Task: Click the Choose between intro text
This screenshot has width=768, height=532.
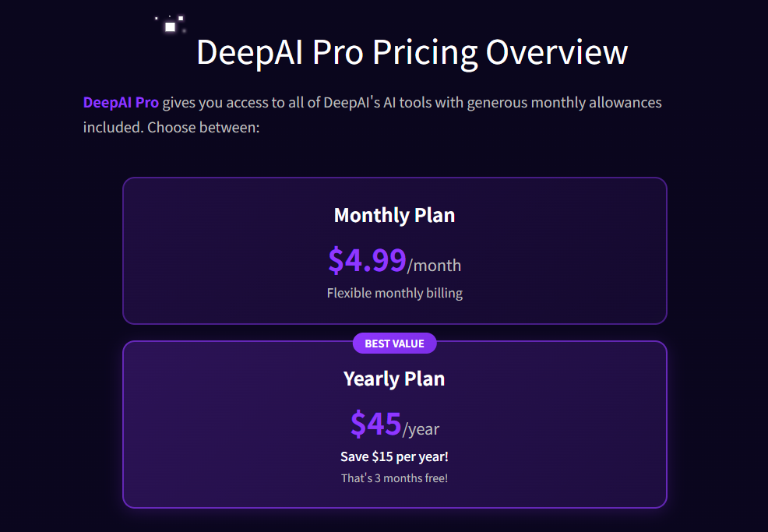Action: pos(203,126)
